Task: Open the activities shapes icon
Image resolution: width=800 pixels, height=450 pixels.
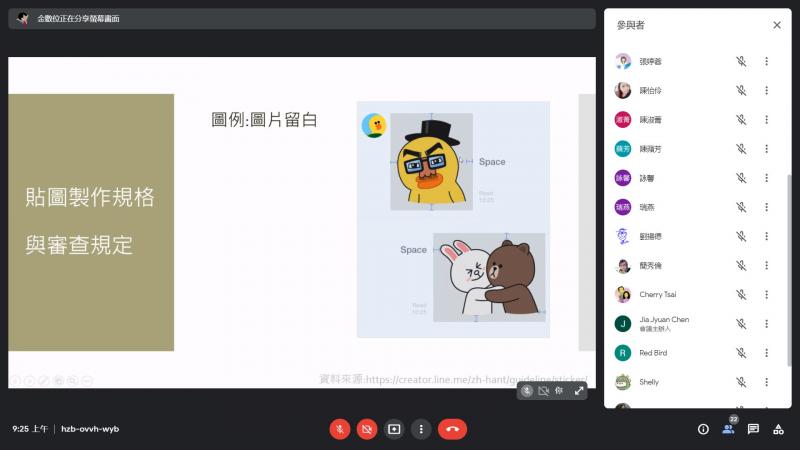Action: [778, 429]
